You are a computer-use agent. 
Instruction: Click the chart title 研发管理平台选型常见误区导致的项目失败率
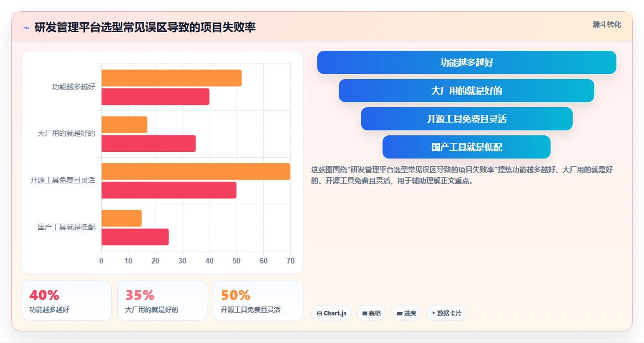coord(145,28)
